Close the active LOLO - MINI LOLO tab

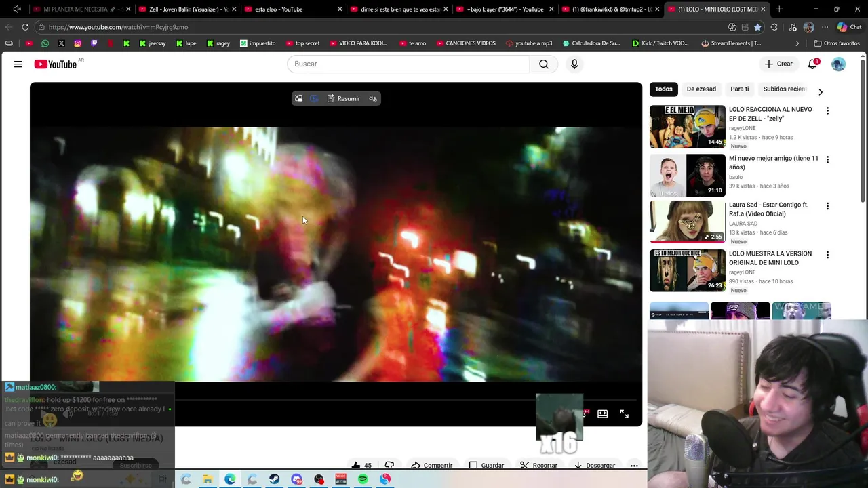(763, 9)
